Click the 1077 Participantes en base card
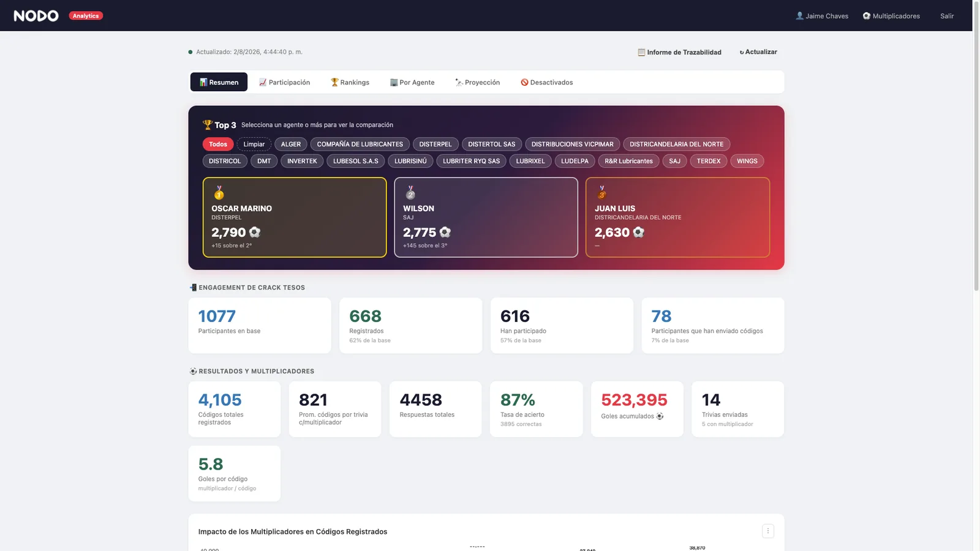The image size is (980, 551). point(260,326)
